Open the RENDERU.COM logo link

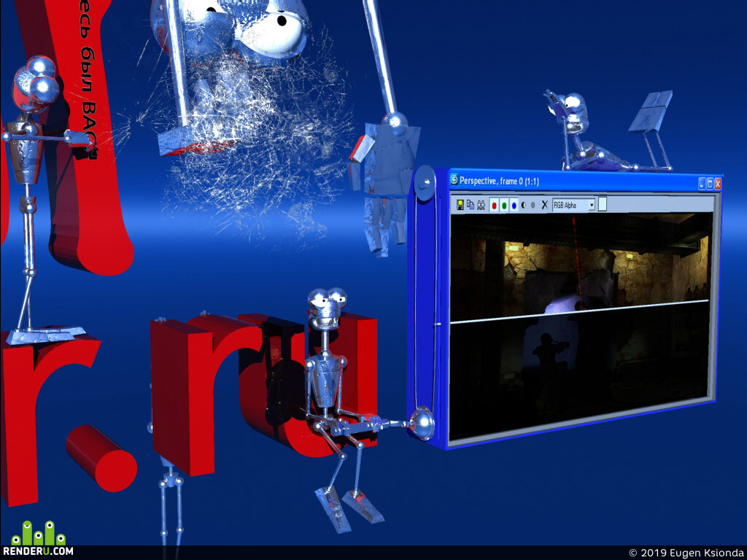pyautogui.click(x=39, y=539)
